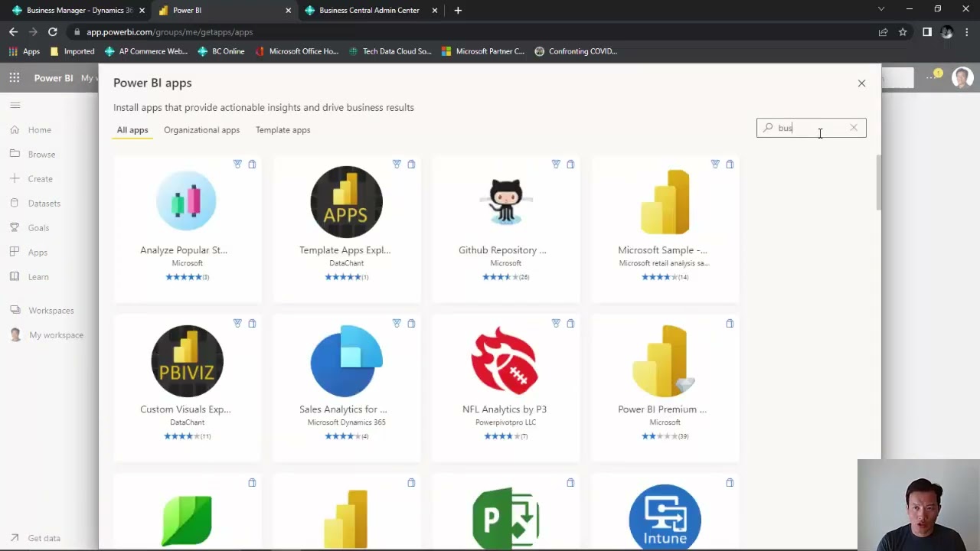The width and height of the screenshot is (980, 551).
Task: Click template icon on Analyze Popular Stocks card
Action: click(237, 164)
